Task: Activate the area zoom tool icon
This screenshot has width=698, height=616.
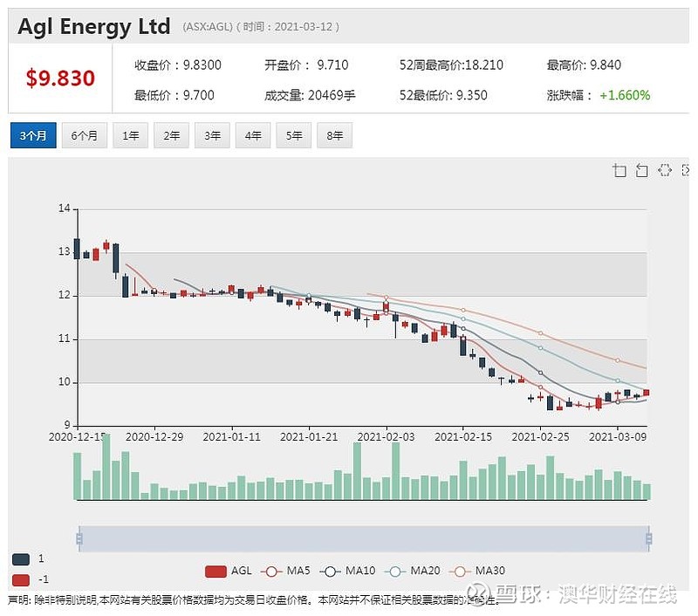Action: (x=619, y=170)
